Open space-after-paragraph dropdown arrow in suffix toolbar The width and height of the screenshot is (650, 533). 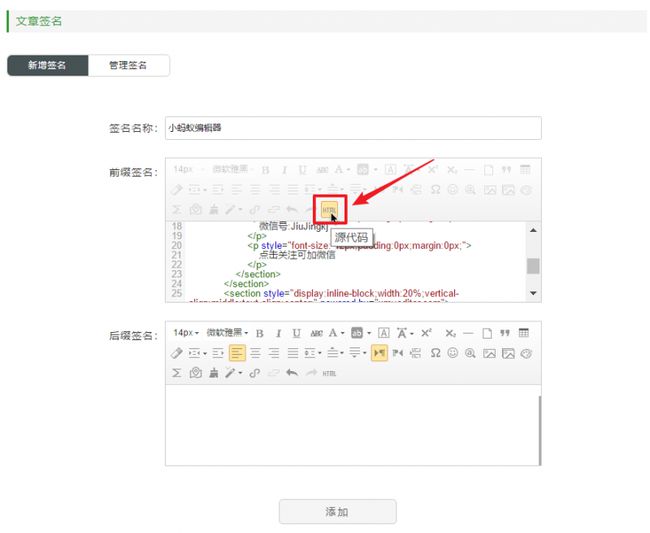tap(365, 353)
